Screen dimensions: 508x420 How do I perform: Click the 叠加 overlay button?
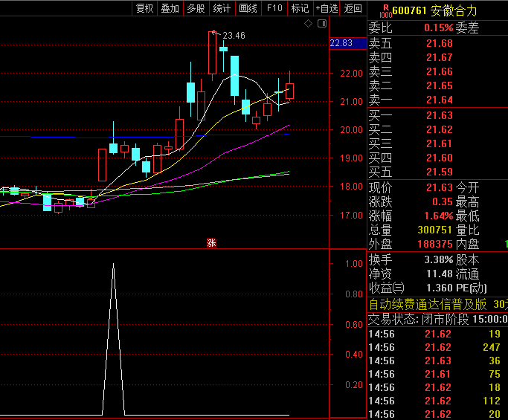click(170, 8)
